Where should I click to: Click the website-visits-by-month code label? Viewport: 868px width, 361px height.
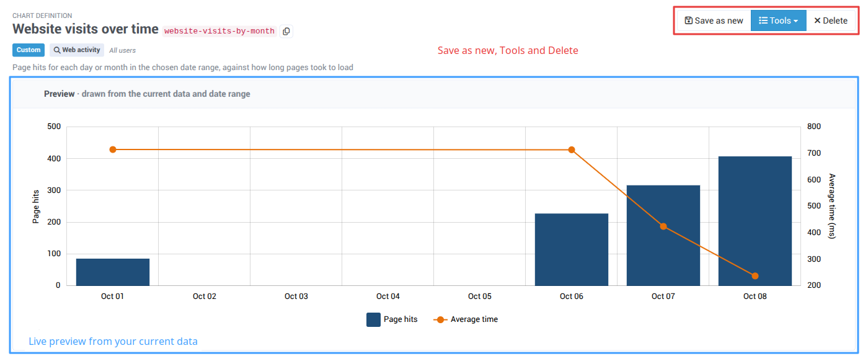tap(219, 31)
